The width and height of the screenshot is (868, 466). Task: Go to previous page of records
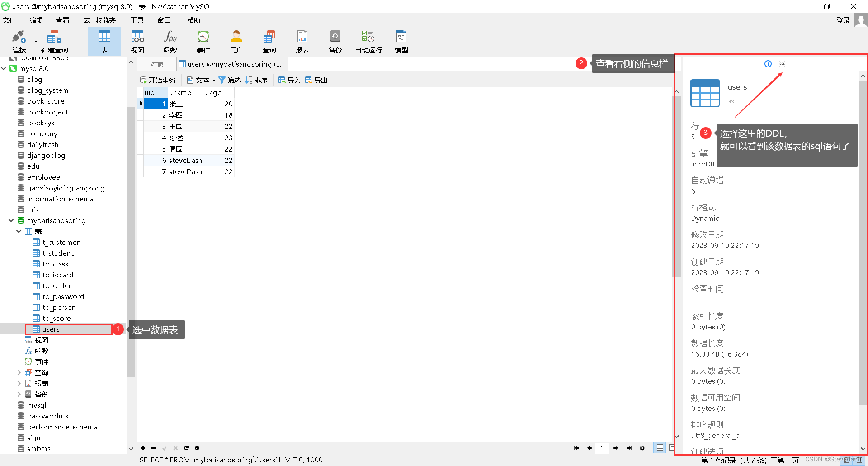pyautogui.click(x=590, y=448)
